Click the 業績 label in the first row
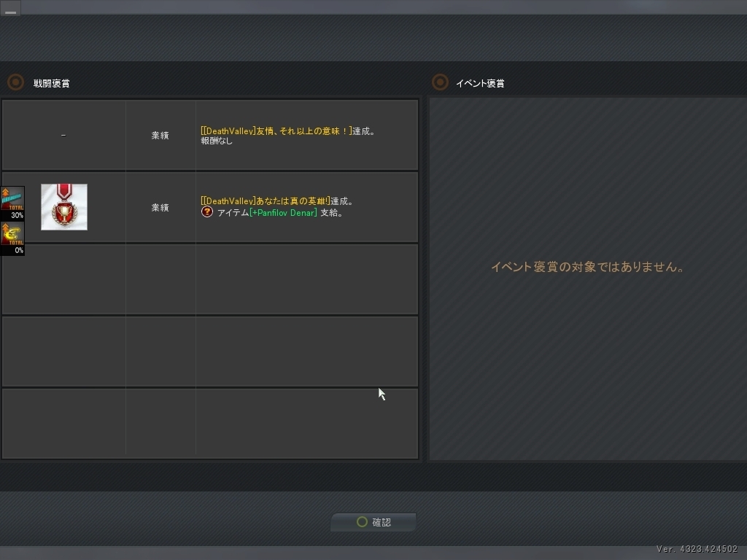The image size is (747, 560). (x=160, y=136)
